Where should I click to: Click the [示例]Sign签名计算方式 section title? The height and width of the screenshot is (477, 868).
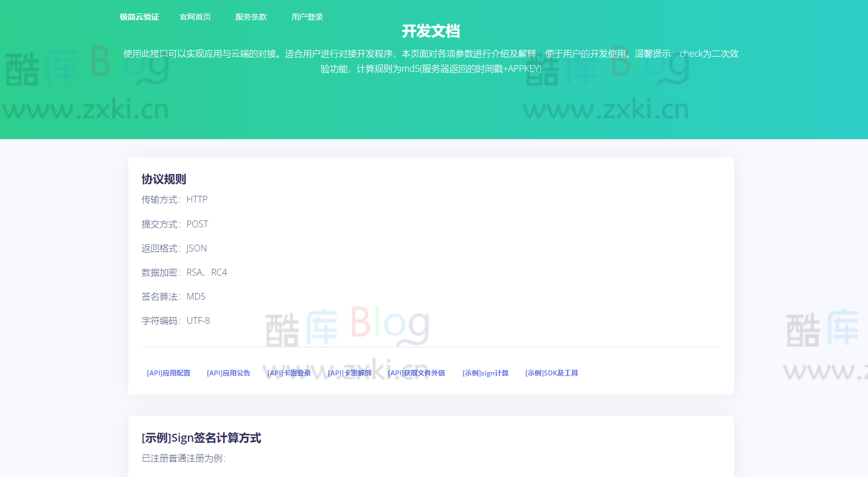coord(202,438)
